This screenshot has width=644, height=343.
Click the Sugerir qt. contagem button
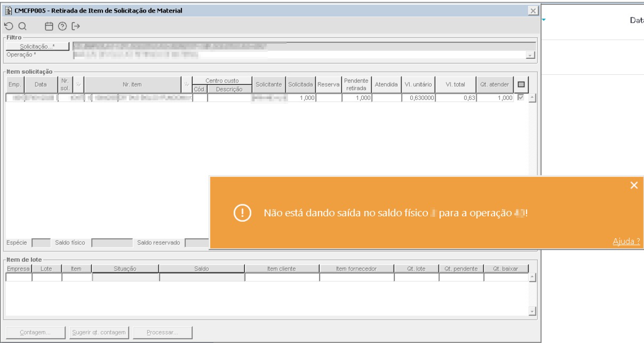click(x=99, y=333)
